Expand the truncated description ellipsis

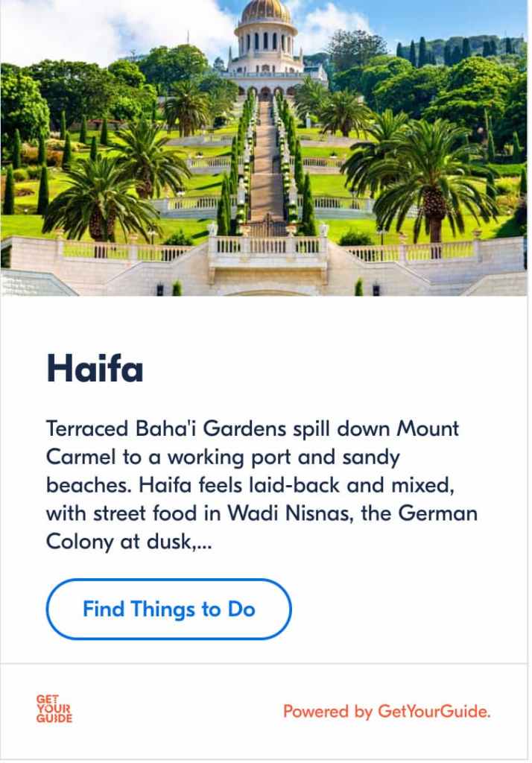click(203, 542)
